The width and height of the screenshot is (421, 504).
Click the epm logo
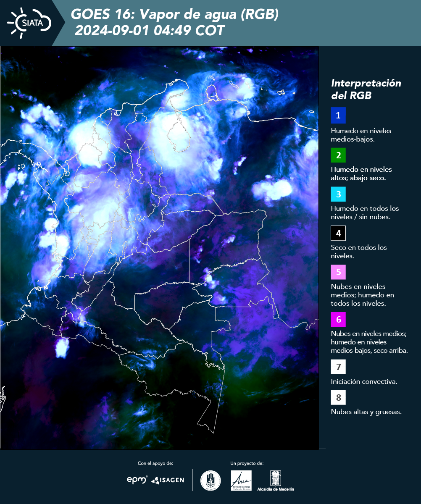click(x=137, y=480)
